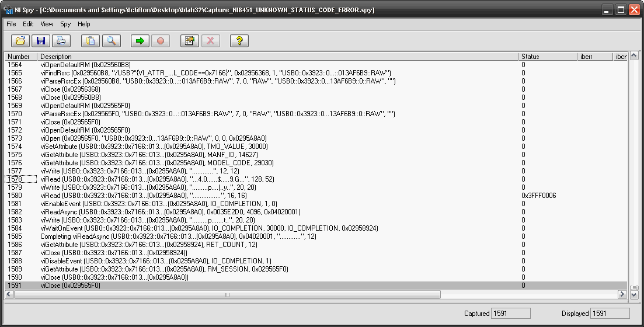The width and height of the screenshot is (644, 327).
Task: Click the NI Spy title bar icon
Action: point(9,10)
